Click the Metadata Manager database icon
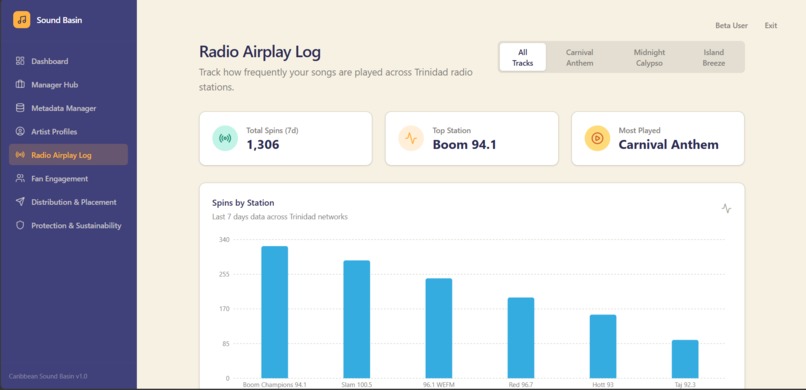This screenshot has width=806, height=390. (20, 108)
